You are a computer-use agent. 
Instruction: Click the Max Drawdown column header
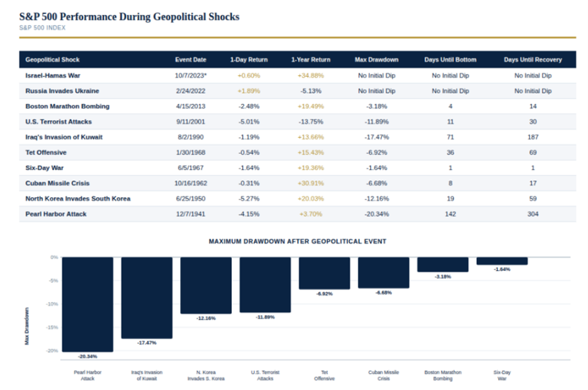(376, 60)
